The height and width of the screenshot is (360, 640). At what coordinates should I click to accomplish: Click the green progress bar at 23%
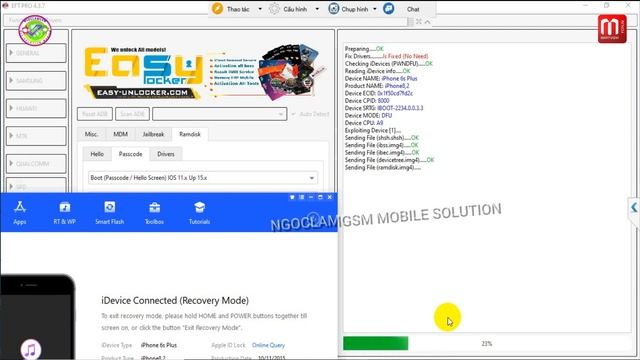coord(376,343)
